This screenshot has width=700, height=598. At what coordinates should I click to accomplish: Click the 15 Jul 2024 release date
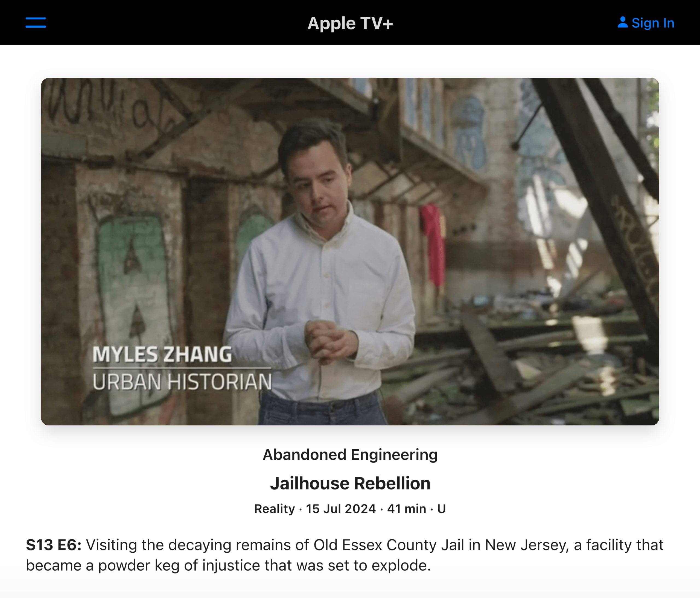point(340,509)
